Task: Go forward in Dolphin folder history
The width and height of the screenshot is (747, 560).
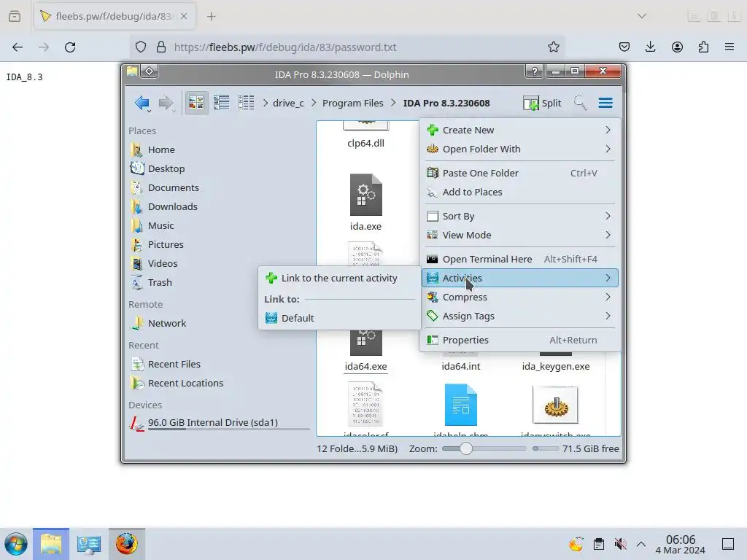Action: point(166,103)
